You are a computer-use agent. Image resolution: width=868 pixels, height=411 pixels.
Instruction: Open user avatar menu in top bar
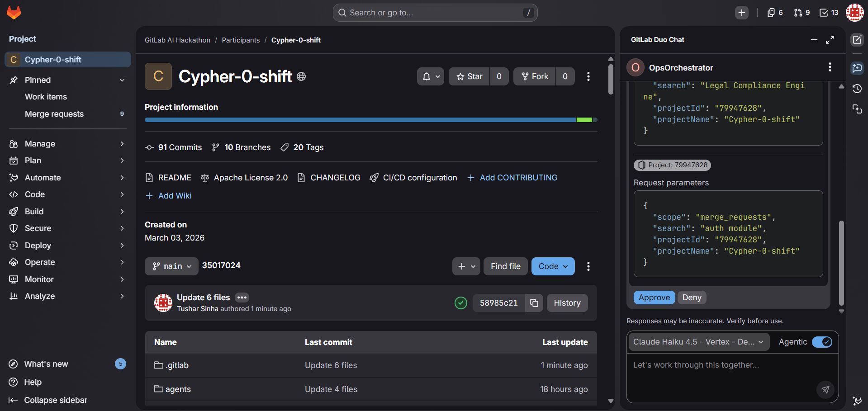tap(854, 13)
